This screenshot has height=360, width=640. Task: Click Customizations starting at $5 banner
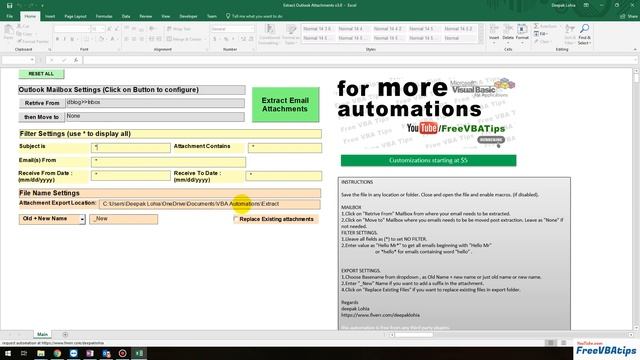pos(428,160)
